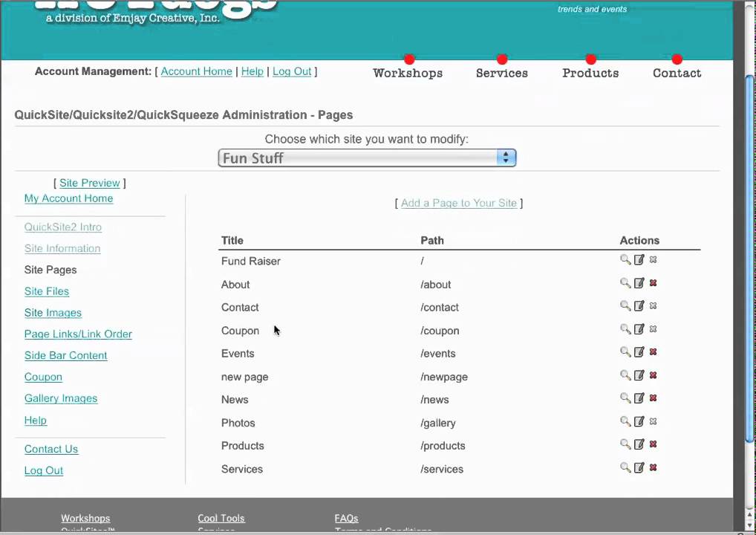Open Site Images in sidebar
The image size is (756, 535).
(53, 313)
